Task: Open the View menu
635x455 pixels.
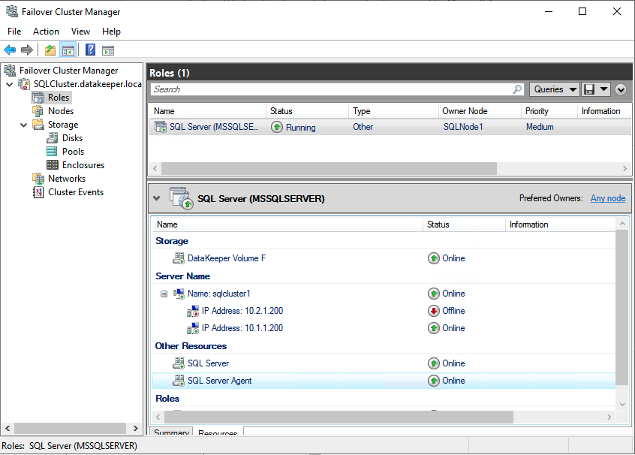Action: coord(80,32)
